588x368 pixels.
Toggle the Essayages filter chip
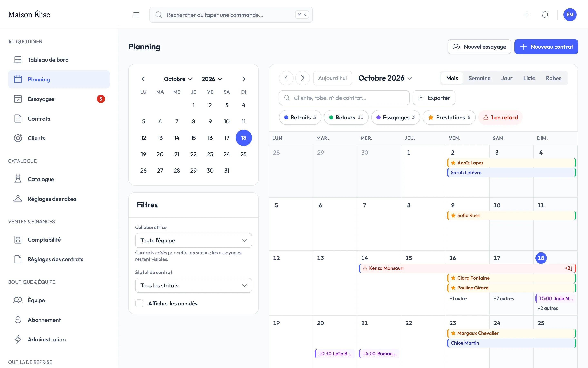pyautogui.click(x=395, y=117)
